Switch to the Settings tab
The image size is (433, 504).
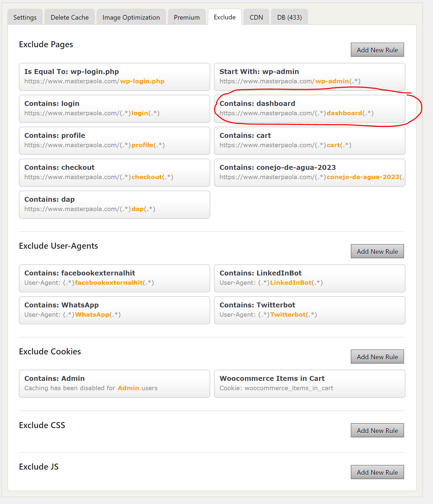click(25, 17)
